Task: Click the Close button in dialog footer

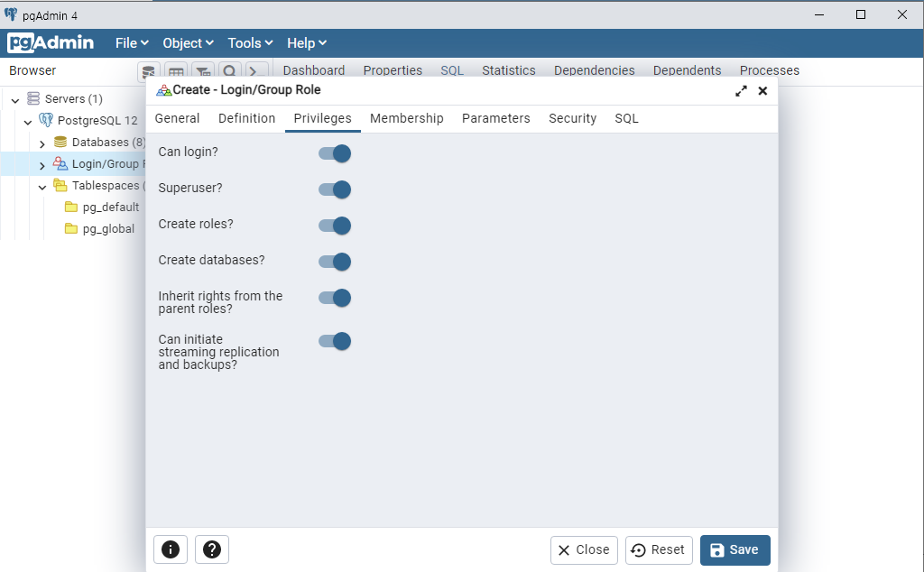Action: [584, 549]
